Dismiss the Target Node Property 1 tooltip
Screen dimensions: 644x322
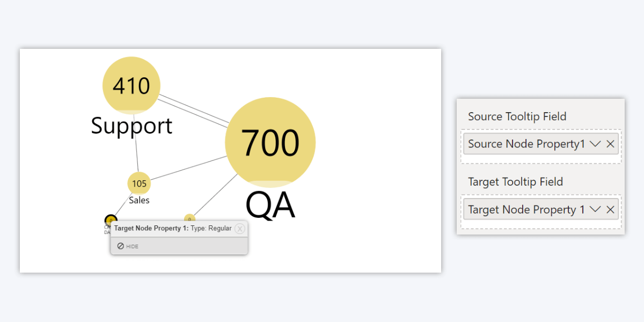point(240,229)
